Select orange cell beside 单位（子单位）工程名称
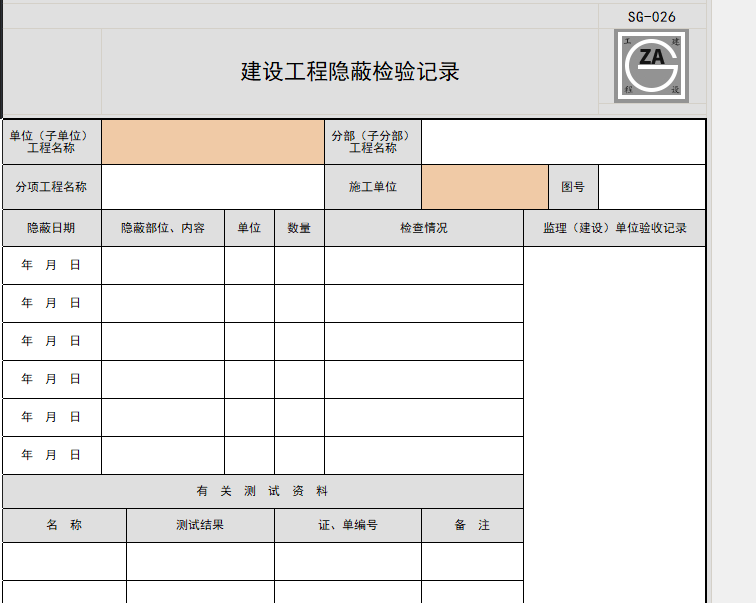 point(213,142)
